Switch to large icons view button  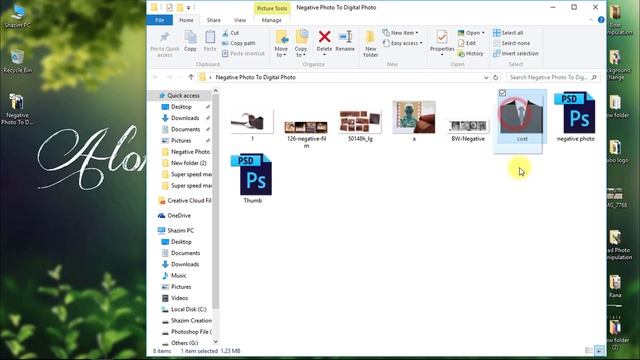tap(600, 351)
